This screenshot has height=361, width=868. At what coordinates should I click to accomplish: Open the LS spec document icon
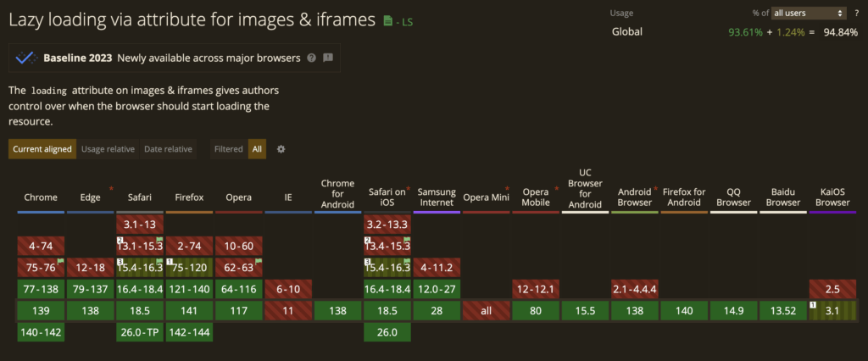(387, 21)
